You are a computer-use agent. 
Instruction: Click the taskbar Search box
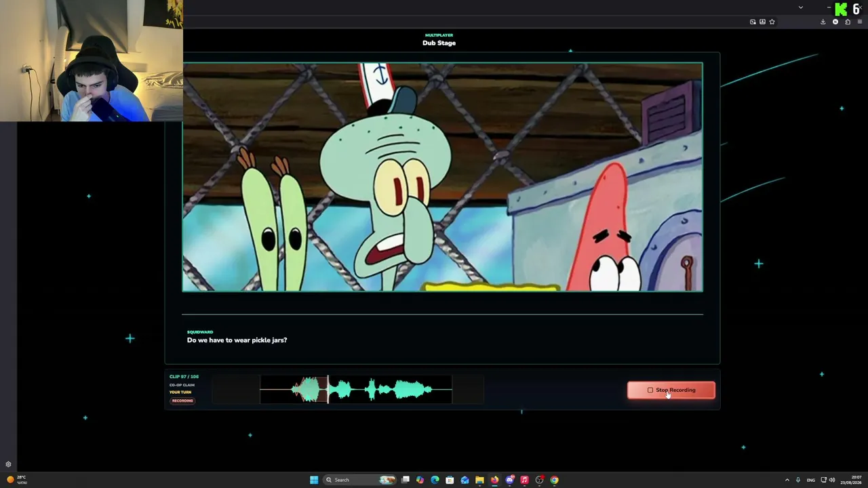click(360, 480)
